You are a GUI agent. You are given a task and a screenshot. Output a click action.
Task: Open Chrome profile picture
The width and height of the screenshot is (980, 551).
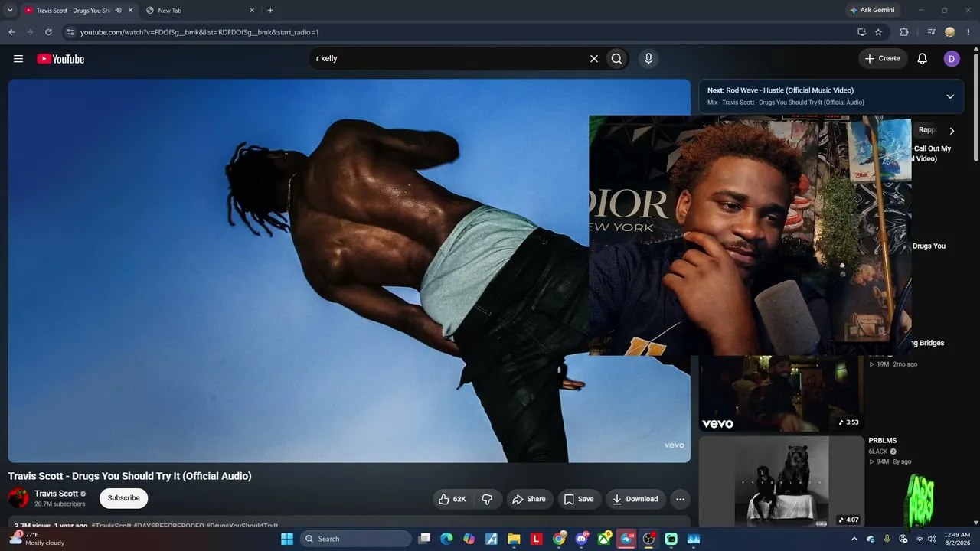950,32
